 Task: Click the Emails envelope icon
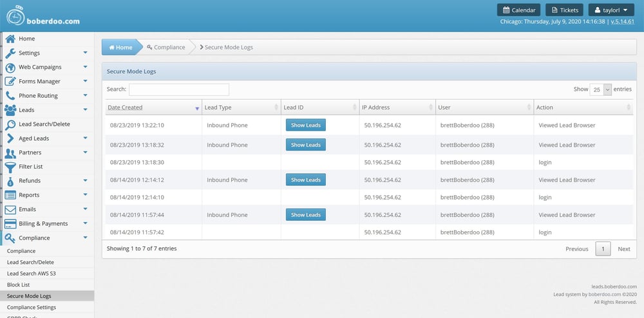coord(10,209)
